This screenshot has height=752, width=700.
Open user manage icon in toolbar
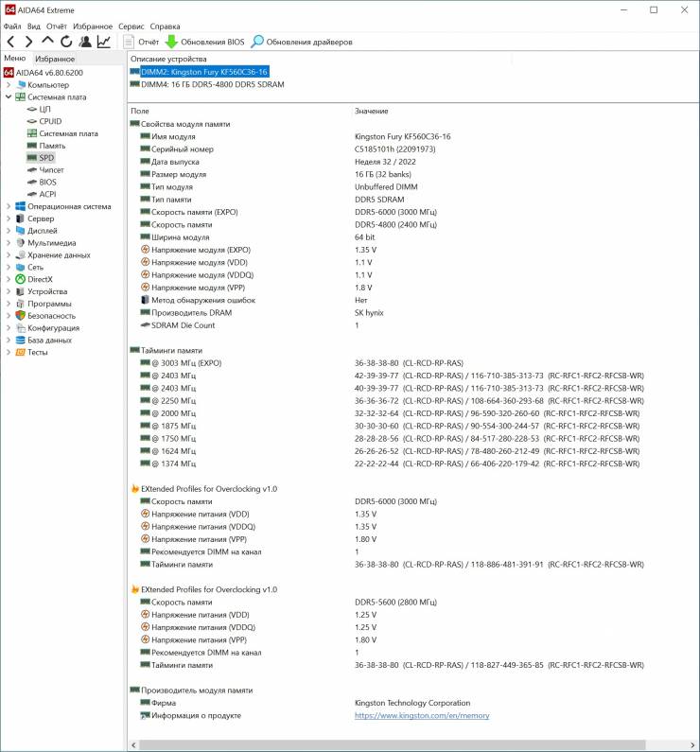[x=85, y=42]
